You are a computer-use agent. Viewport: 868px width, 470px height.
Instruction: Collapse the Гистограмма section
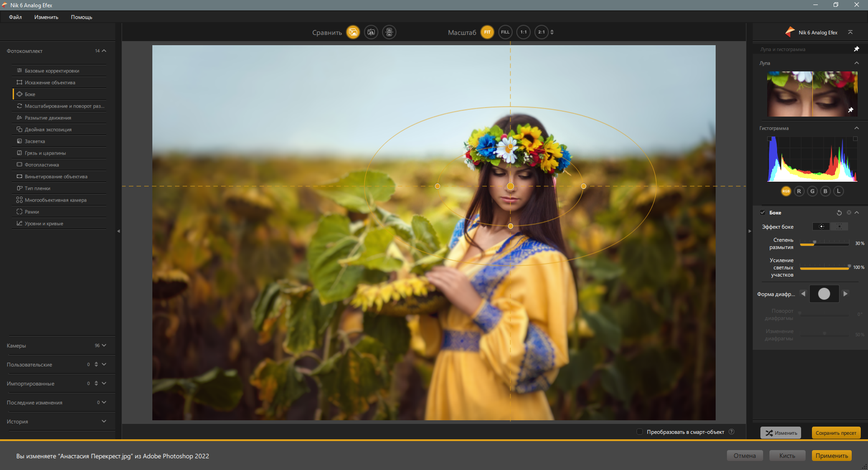(x=857, y=128)
